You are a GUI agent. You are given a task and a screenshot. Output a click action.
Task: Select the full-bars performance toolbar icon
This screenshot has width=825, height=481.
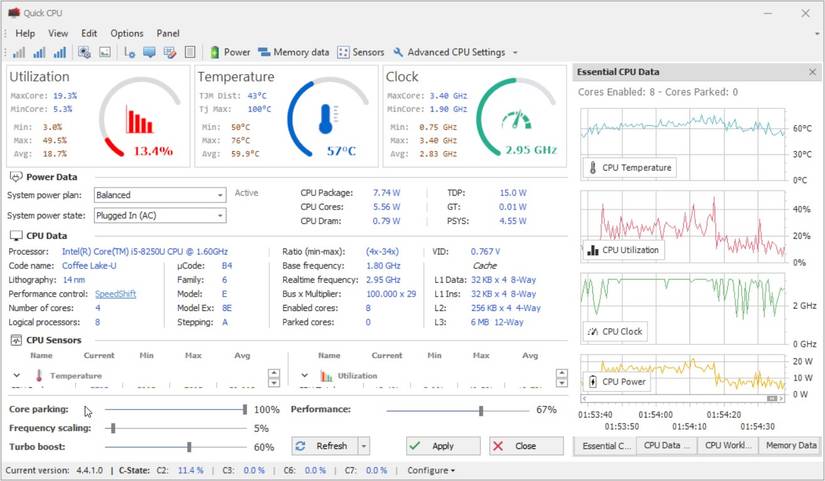(60, 52)
